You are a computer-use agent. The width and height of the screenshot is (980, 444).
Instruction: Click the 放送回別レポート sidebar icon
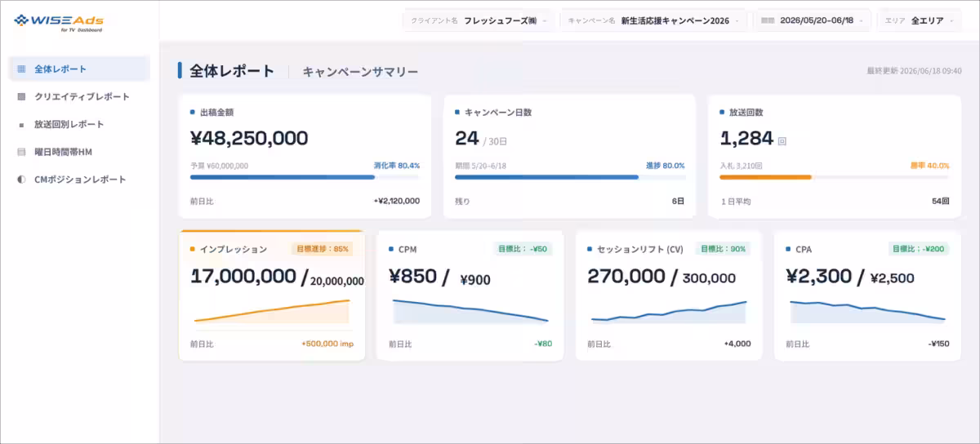point(21,125)
